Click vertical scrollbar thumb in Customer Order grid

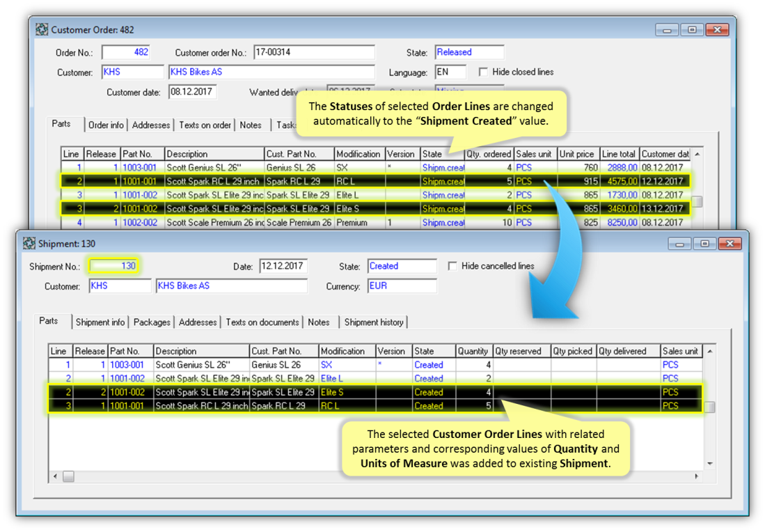(697, 201)
